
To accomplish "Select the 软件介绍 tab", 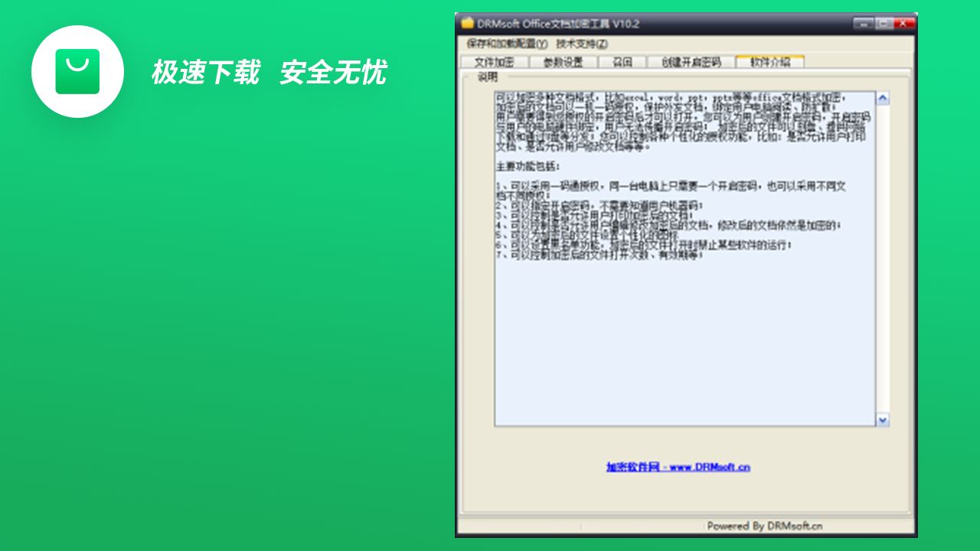I will point(769,61).
